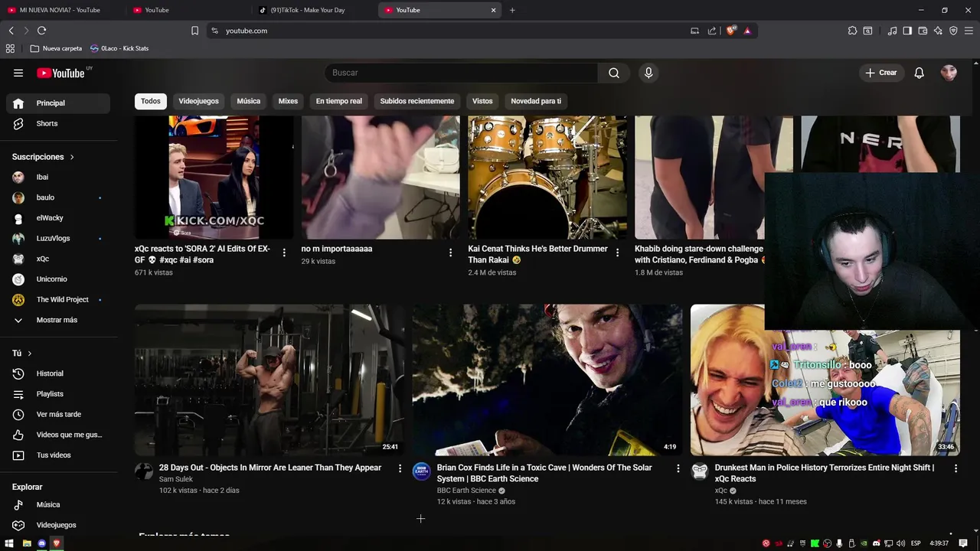Select the Novedad para ti chip
The image size is (980, 551).
click(x=536, y=101)
